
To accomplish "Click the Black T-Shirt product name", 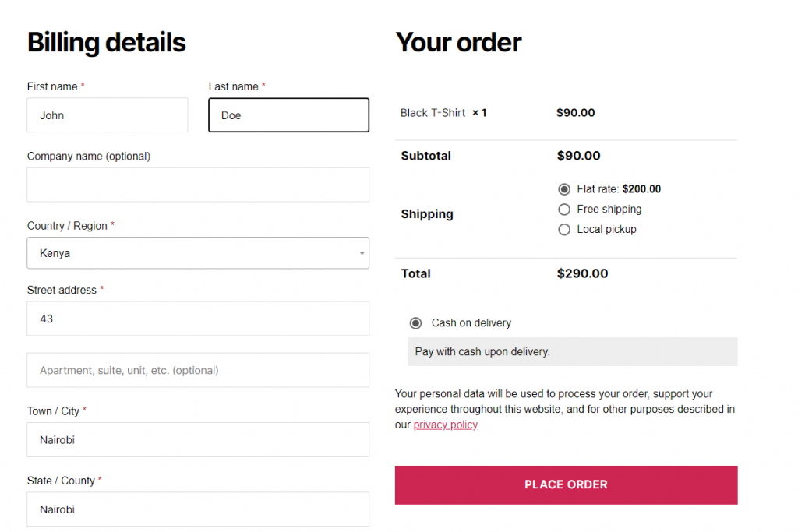I will tap(433, 112).
